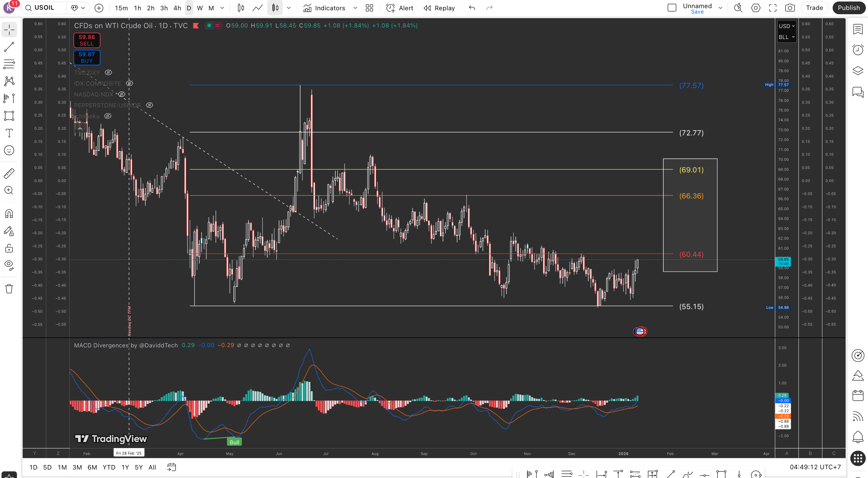This screenshot has height=478, width=868.
Task: Show the NASDAQ:NDX overlay via eye icon
Action: tap(122, 94)
